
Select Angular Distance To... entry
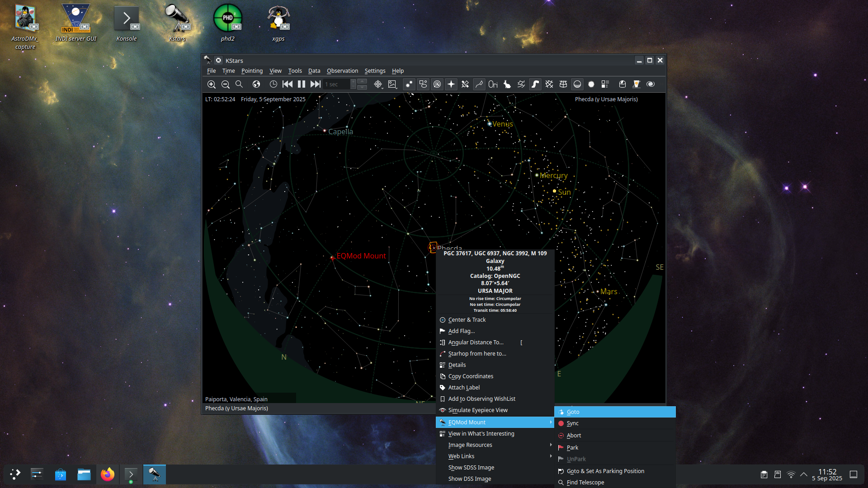pos(495,343)
